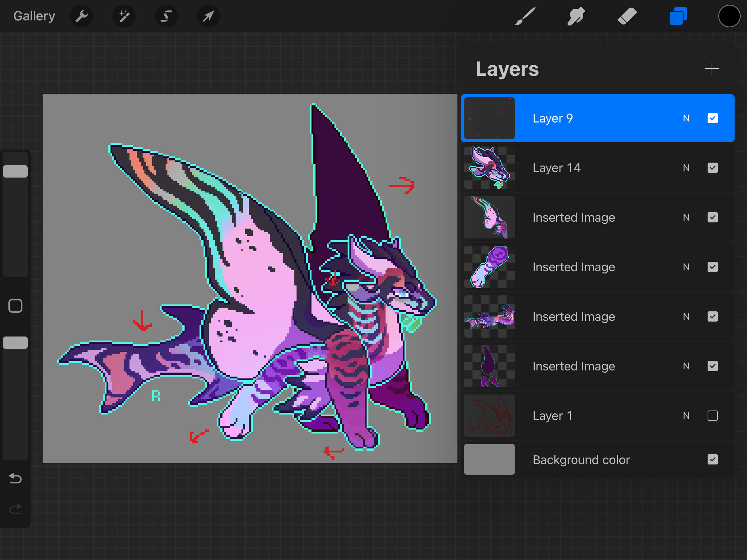Enable Layer 1 visibility checkbox
This screenshot has width=747, height=560.
(x=712, y=416)
